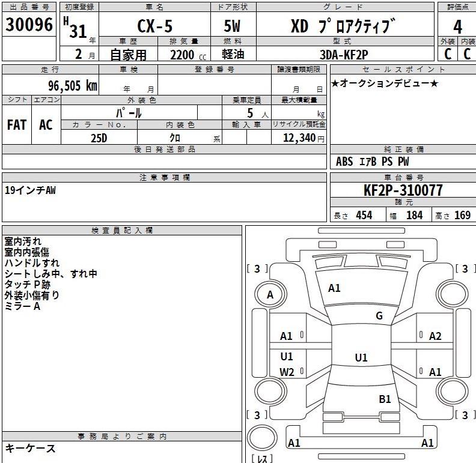Click the inspector note 室内内張傷
This screenshot has width=476, height=463.
click(x=26, y=252)
